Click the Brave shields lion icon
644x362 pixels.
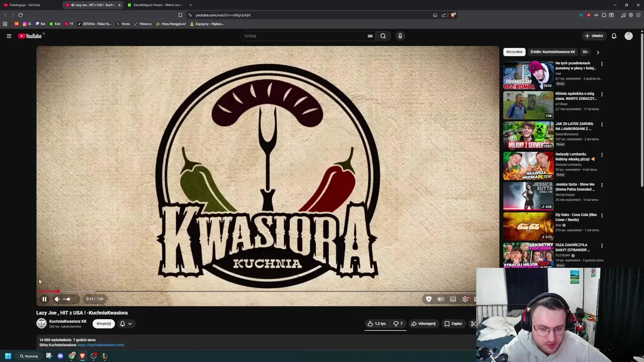pyautogui.click(x=453, y=15)
